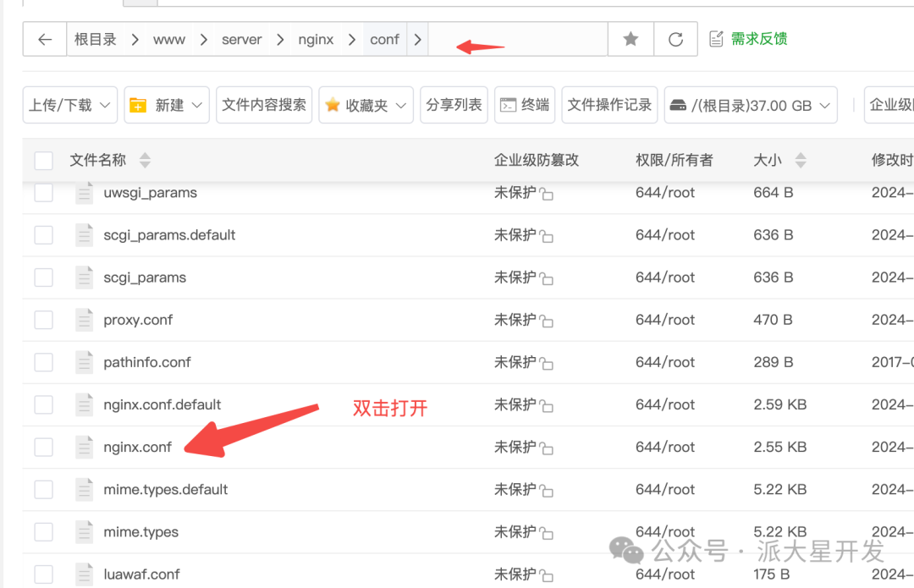
Task: Navigate to nginx in breadcrumb path
Action: pyautogui.click(x=316, y=40)
